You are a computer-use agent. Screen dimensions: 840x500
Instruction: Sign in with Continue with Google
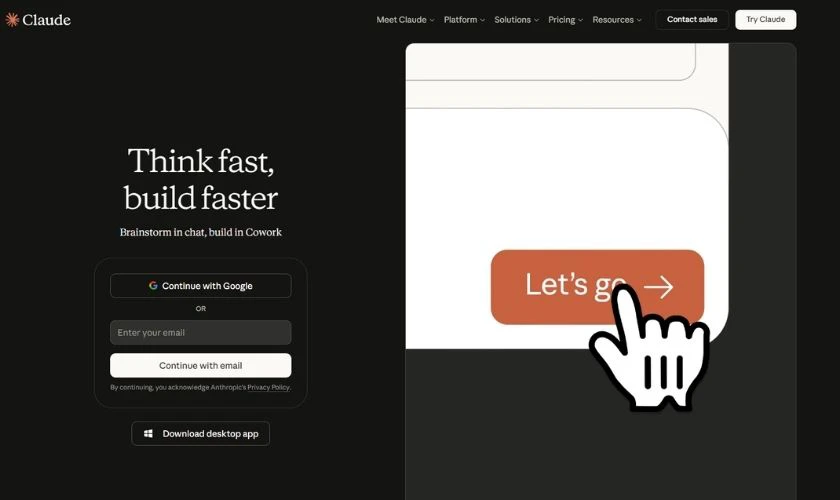[200, 286]
